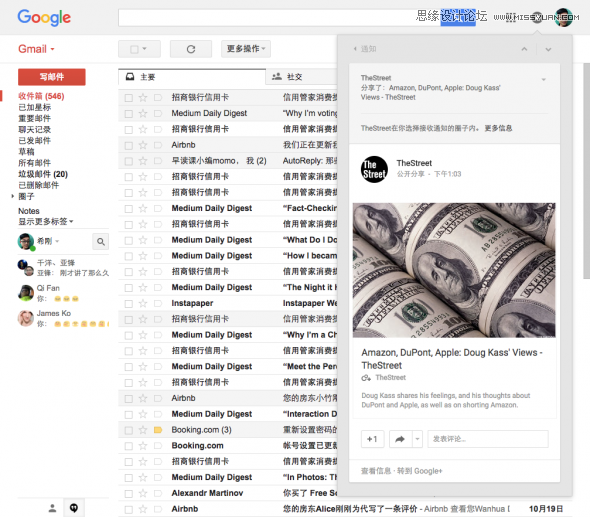590x517 pixels.
Task: Open the Amazon, DuPont, Apple article title link
Action: (x=452, y=359)
